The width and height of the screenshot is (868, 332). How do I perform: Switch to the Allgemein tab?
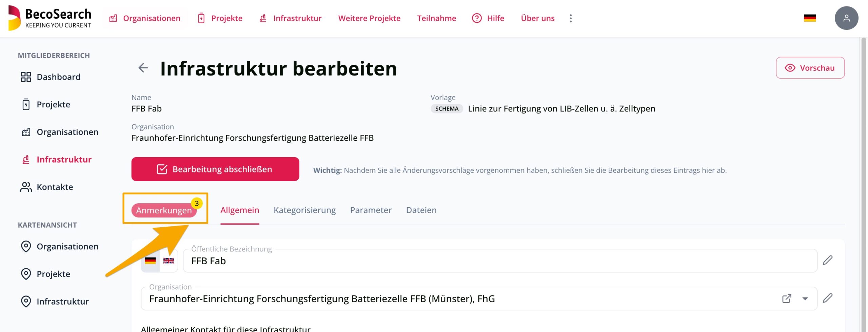point(240,210)
